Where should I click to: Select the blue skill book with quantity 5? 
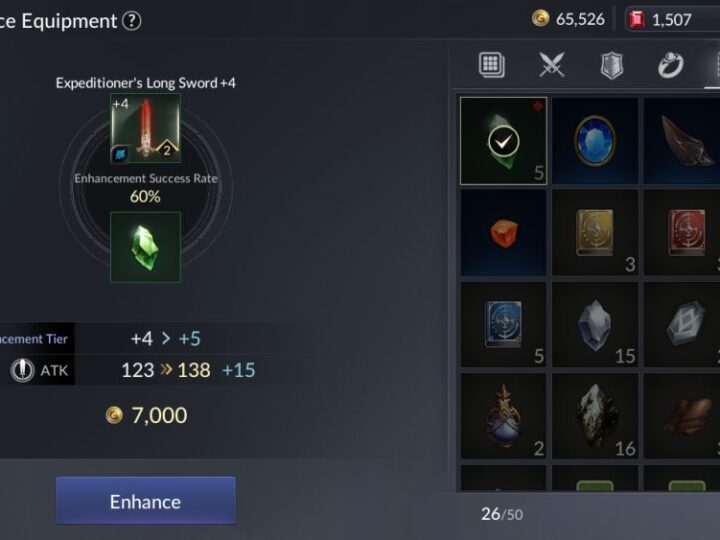tap(503, 324)
